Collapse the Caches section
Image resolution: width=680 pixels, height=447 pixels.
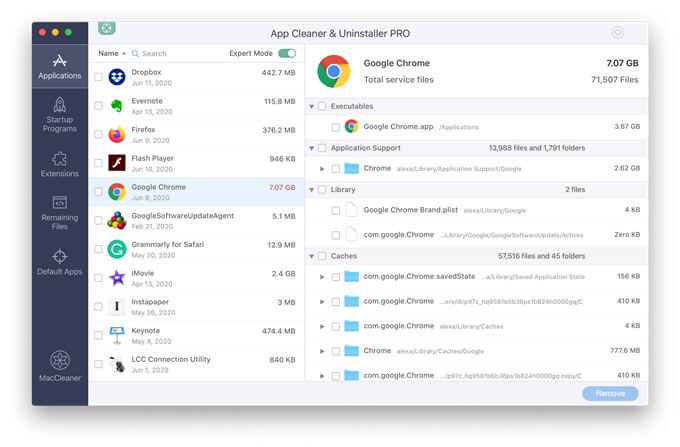[311, 256]
